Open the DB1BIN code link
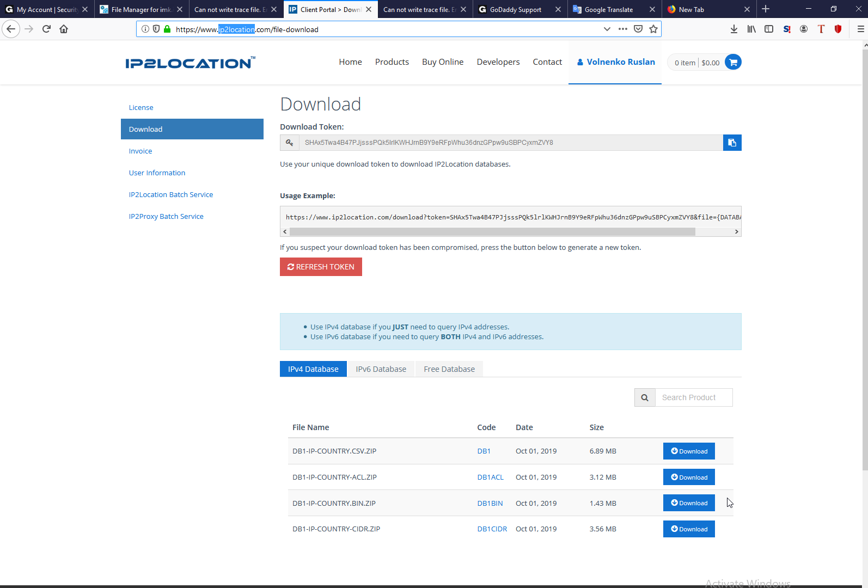The image size is (868, 588). point(490,503)
